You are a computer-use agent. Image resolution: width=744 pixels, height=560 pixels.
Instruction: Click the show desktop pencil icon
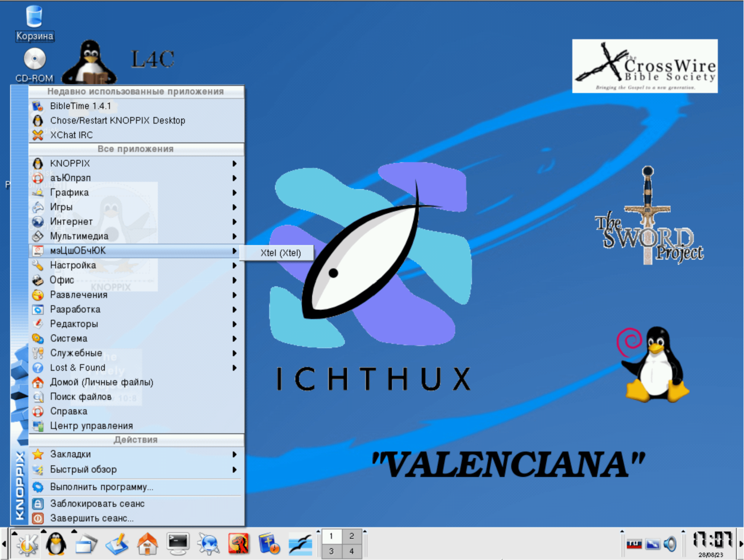(117, 544)
